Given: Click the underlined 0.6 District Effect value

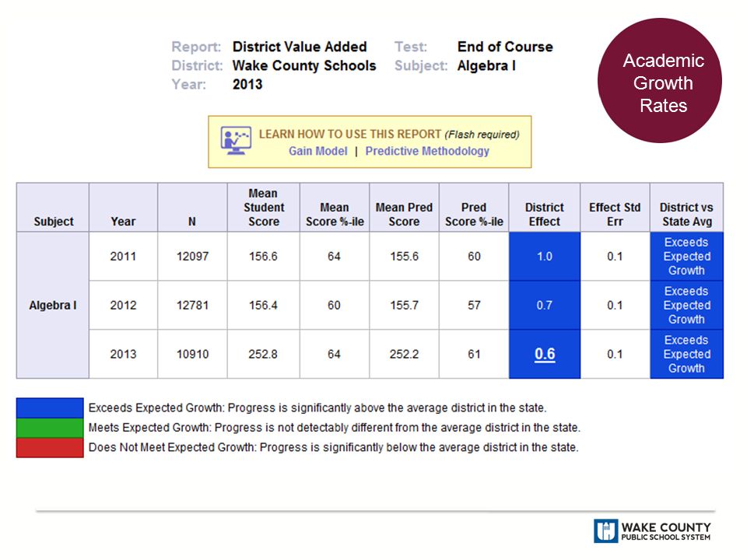Looking at the screenshot, I should coord(545,354).
